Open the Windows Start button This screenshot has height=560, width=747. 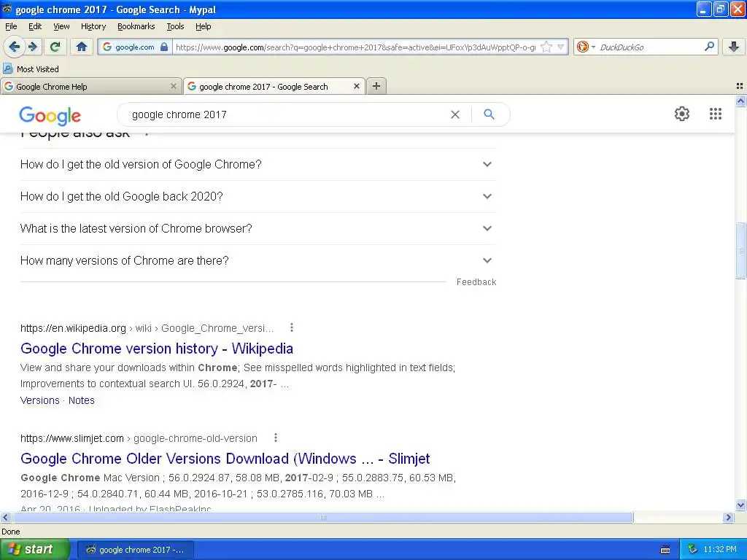coord(35,549)
